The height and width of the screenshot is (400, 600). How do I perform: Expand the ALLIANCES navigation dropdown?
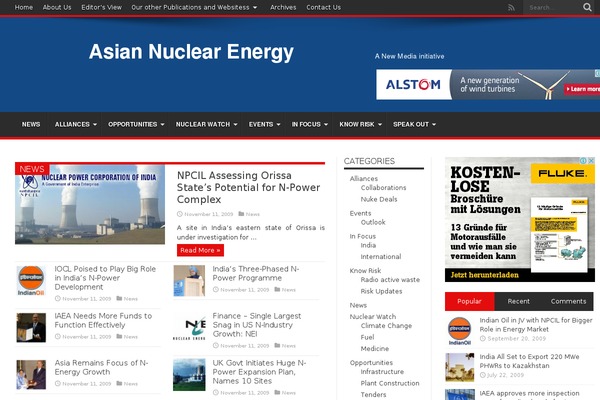(x=76, y=124)
